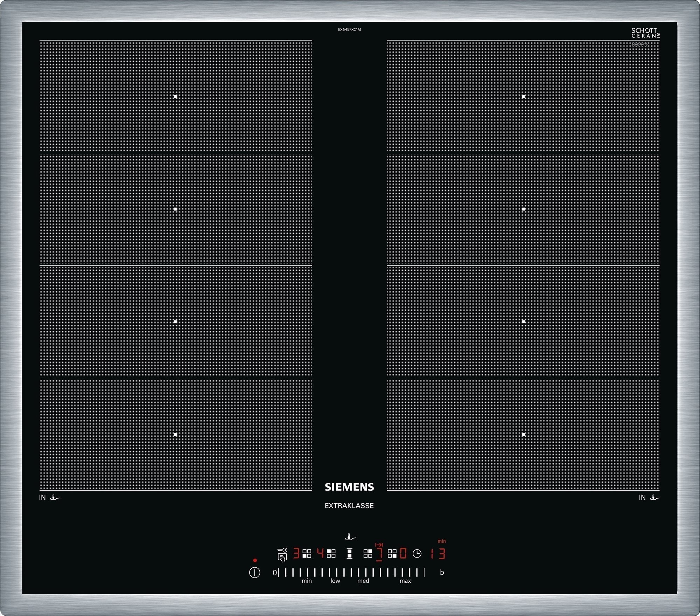The height and width of the screenshot is (616, 700).
Task: Tap the red '4' heat level display
Action: pos(320,554)
